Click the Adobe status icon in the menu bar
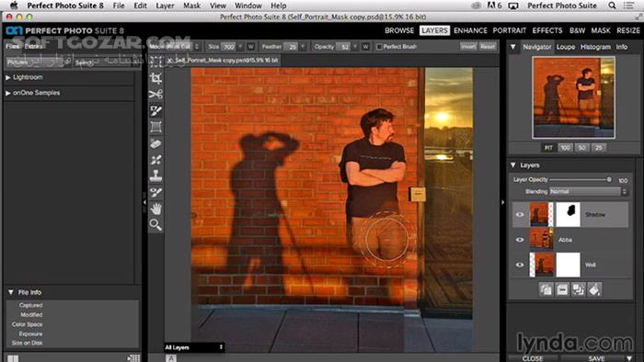The image size is (644, 362). pyautogui.click(x=494, y=6)
